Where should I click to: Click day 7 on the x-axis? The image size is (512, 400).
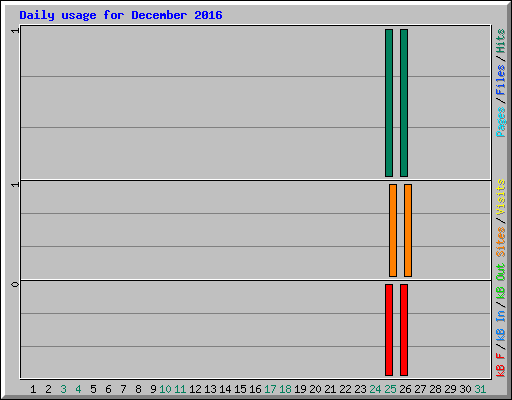tap(123, 389)
